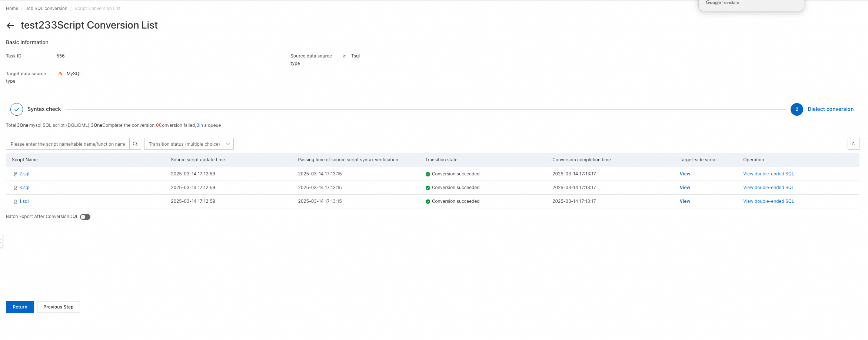868x340 pixels.
Task: Click success status icon in 2.sql row
Action: tap(428, 174)
